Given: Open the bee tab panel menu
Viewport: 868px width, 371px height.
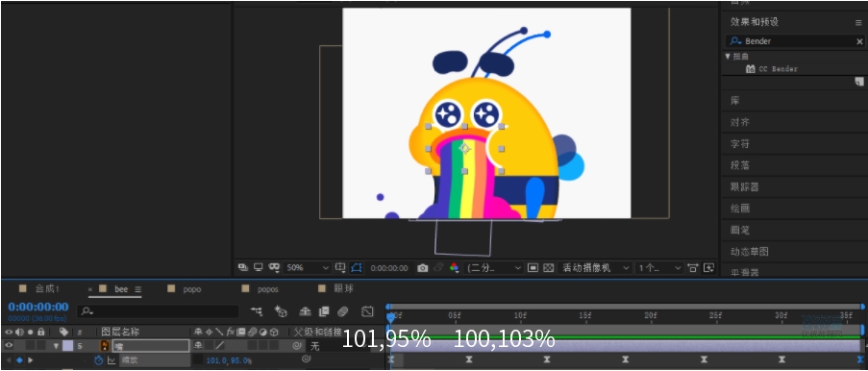Looking at the screenshot, I should (x=137, y=289).
